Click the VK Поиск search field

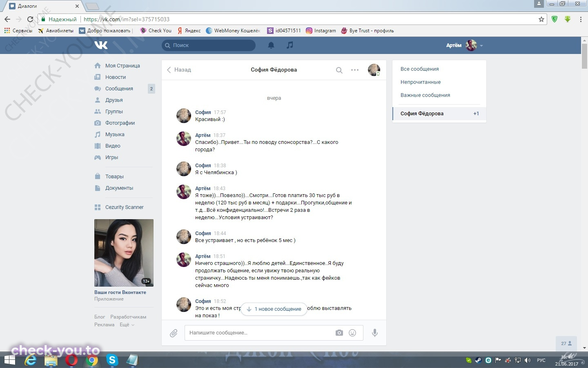click(x=209, y=45)
